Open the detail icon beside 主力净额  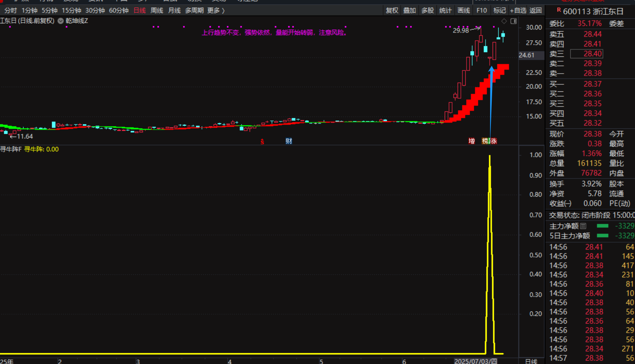[x=583, y=226]
